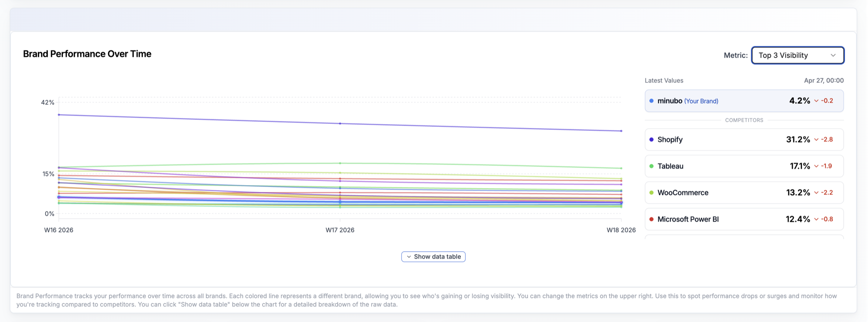Click the 0% y-axis label
The height and width of the screenshot is (322, 868).
coord(49,214)
